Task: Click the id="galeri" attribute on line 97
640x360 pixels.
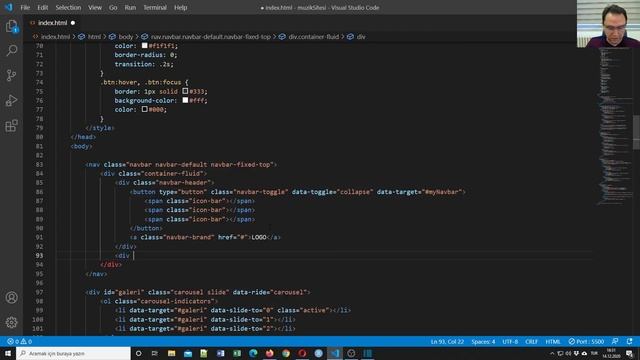Action: (x=124, y=292)
